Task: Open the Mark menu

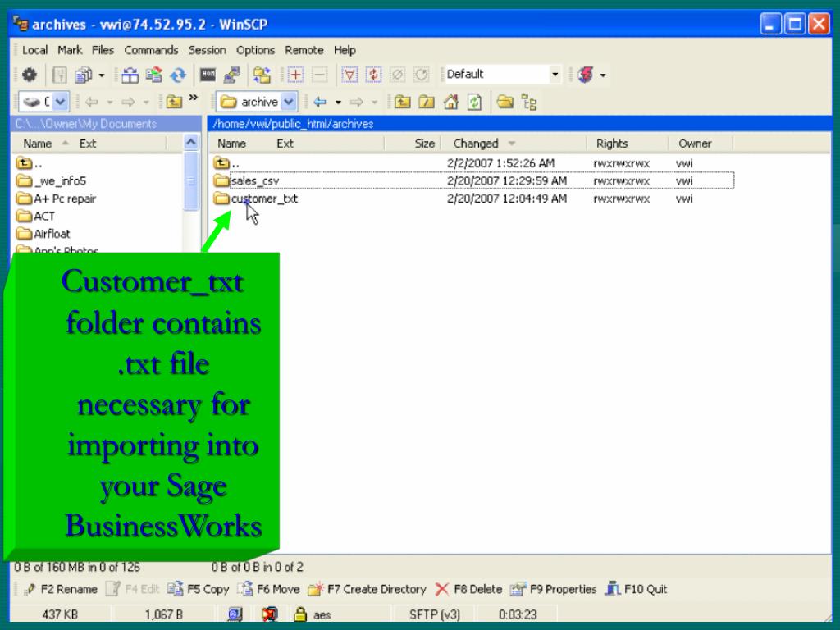Action: coord(70,50)
